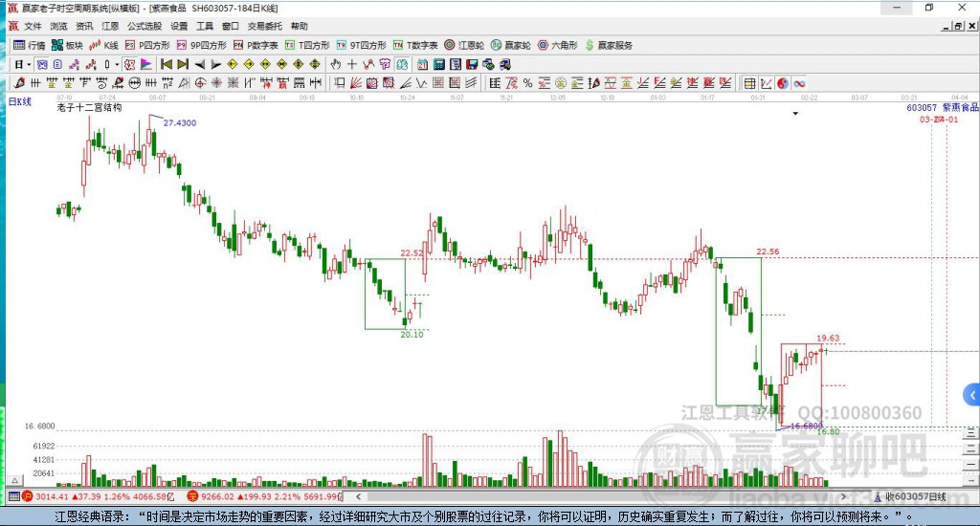
Task: Open the 江恩 menu
Action: 110,26
